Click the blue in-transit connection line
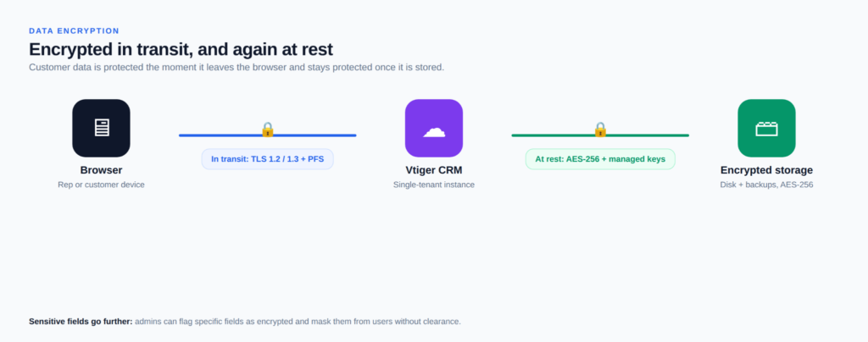The width and height of the screenshot is (868, 342). 221,135
